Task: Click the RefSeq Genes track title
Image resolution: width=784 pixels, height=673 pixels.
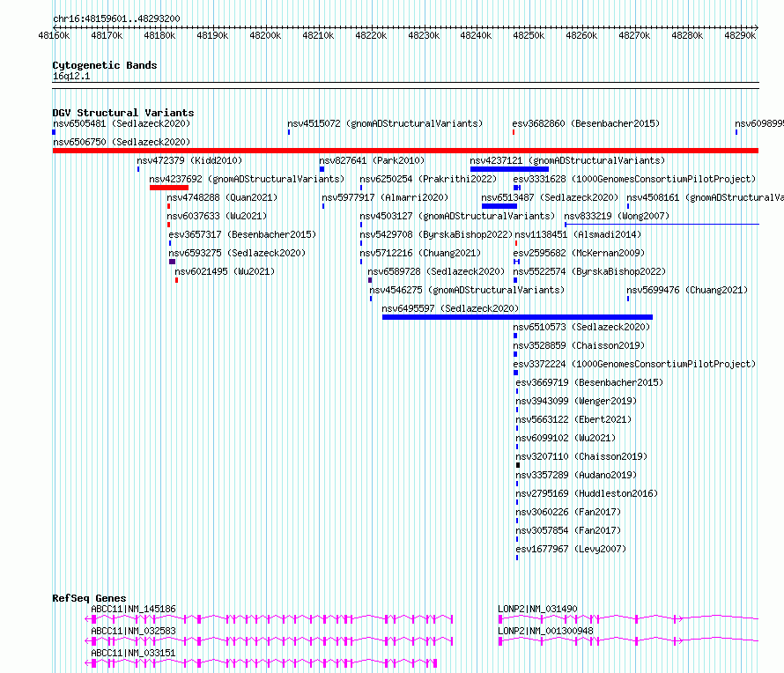Action: pos(89,598)
